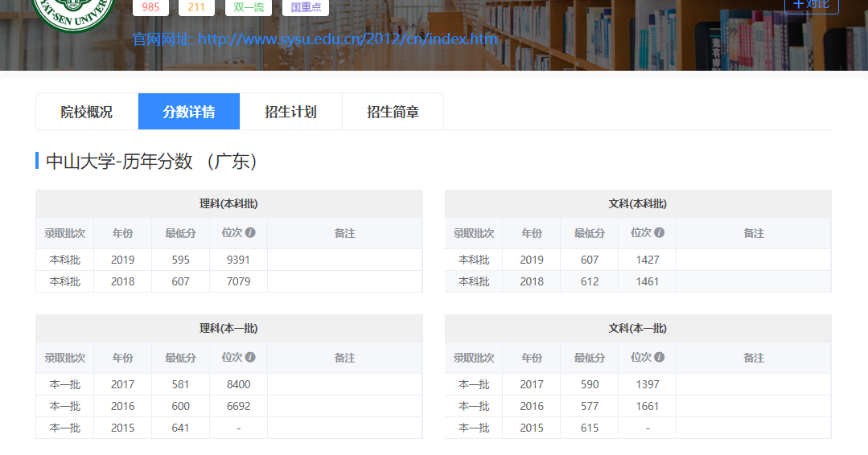This screenshot has width=868, height=455.
Task: Click score 590 in 文科 2017 row
Action: click(590, 384)
